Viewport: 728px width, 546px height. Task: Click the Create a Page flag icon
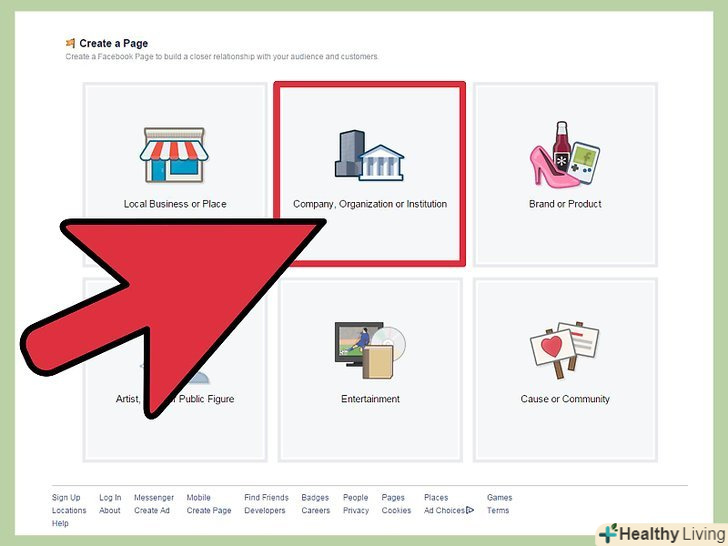point(71,43)
